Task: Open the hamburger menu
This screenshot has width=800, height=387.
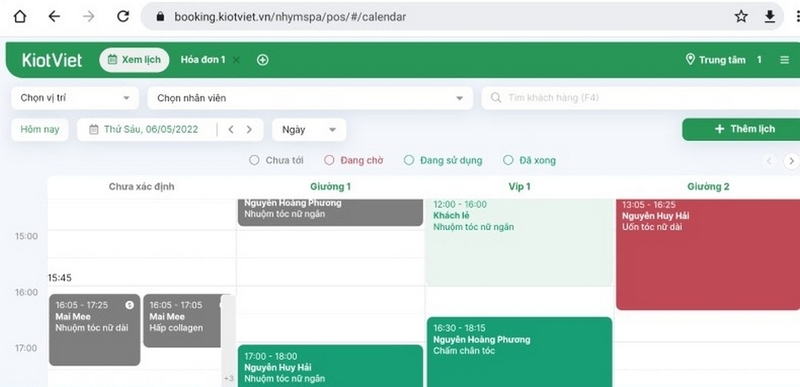Action: tap(785, 60)
